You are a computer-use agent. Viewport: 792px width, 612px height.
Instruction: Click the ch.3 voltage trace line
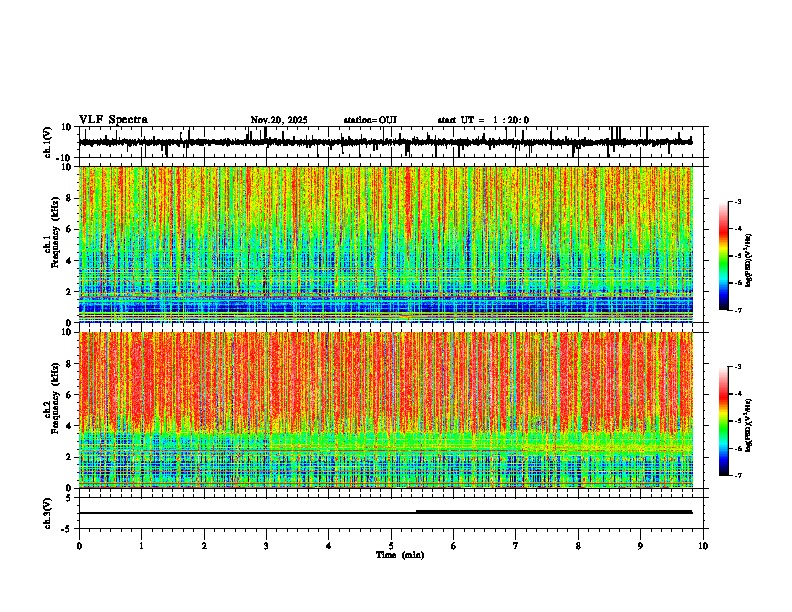point(385,513)
